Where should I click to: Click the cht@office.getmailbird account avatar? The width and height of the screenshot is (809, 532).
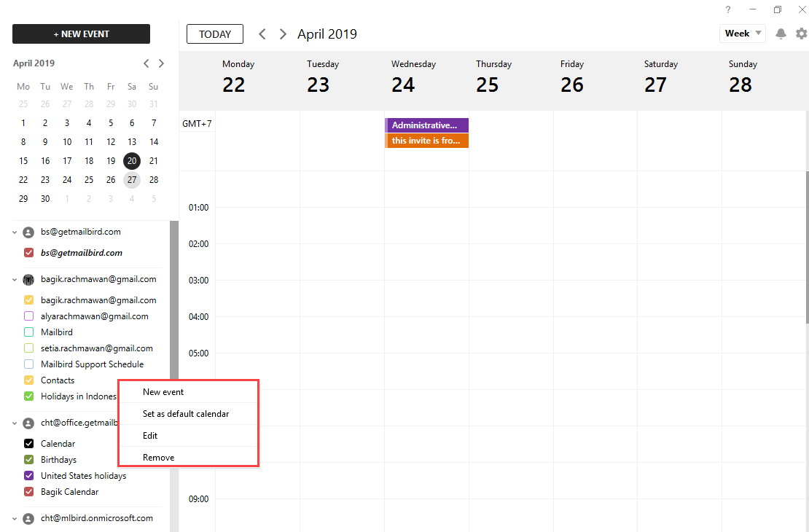click(x=28, y=422)
